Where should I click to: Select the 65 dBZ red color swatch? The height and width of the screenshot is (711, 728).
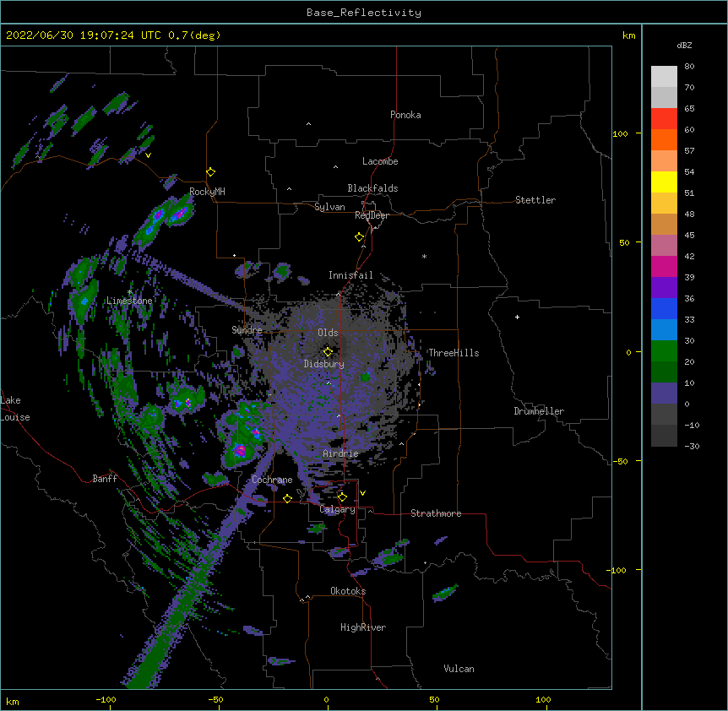tap(664, 118)
